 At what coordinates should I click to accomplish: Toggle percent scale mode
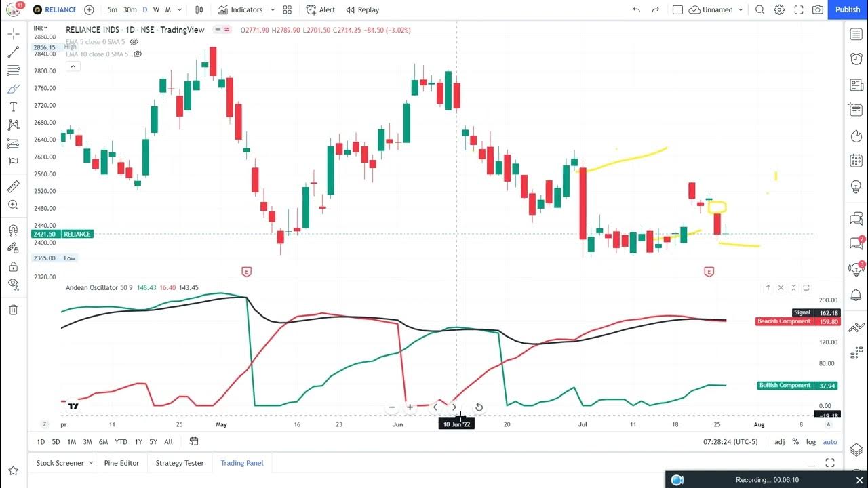pos(795,442)
